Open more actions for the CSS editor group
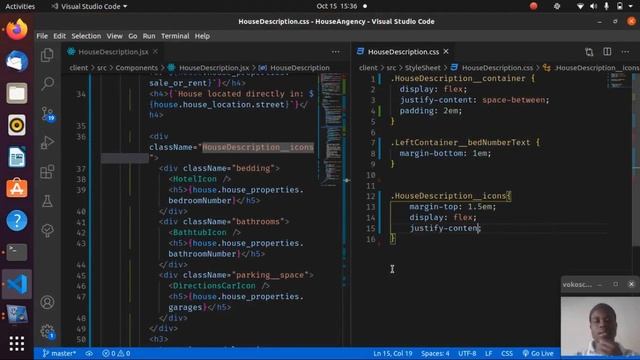Viewport: 640px width, 360px height. click(x=625, y=52)
